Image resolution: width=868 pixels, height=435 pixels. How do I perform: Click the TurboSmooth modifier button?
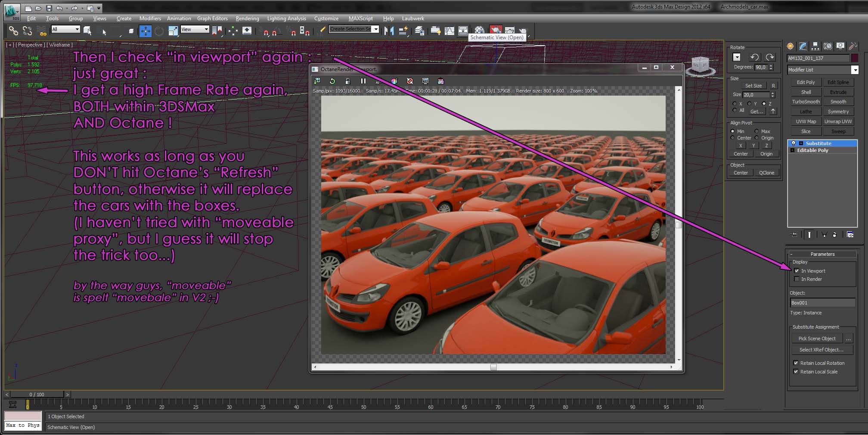tap(806, 102)
